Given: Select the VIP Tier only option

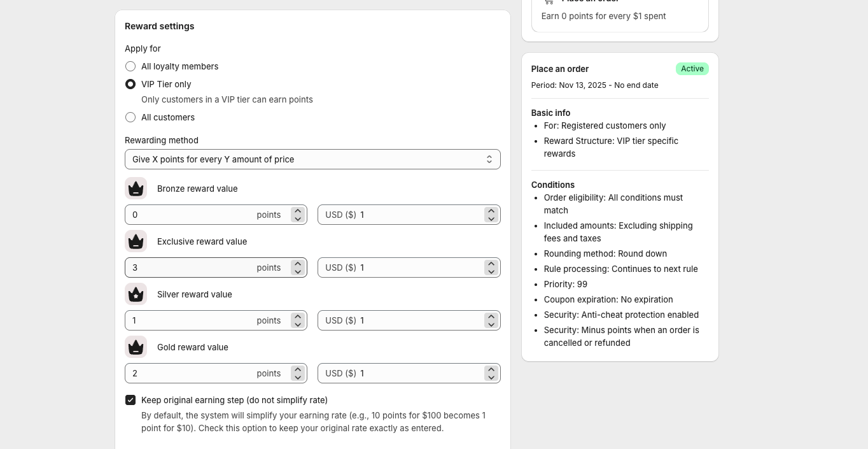Looking at the screenshot, I should [x=130, y=84].
